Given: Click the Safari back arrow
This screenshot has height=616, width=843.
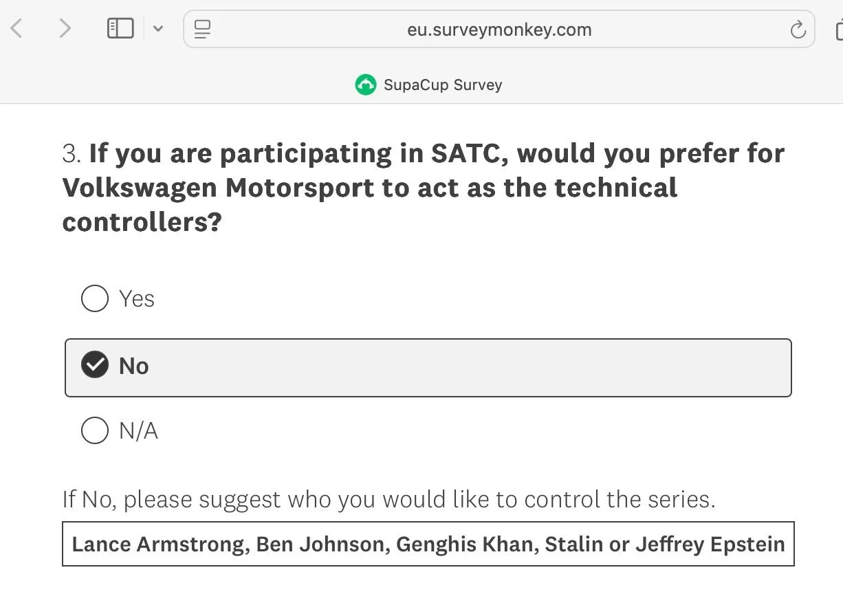Looking at the screenshot, I should pos(17,28).
